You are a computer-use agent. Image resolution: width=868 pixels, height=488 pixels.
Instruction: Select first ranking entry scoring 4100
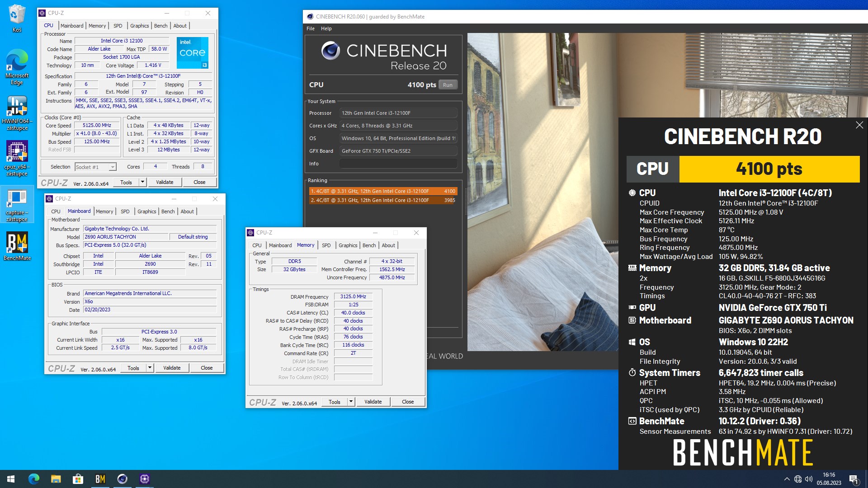point(383,191)
